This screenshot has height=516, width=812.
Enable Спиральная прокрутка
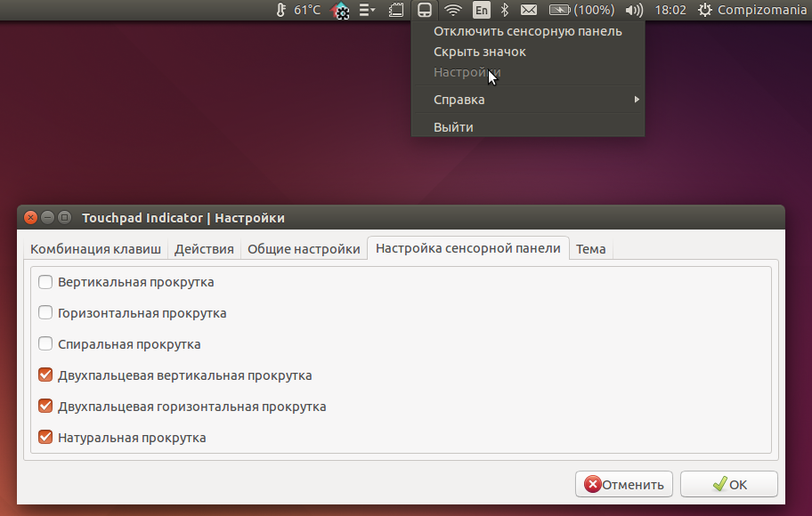point(45,343)
